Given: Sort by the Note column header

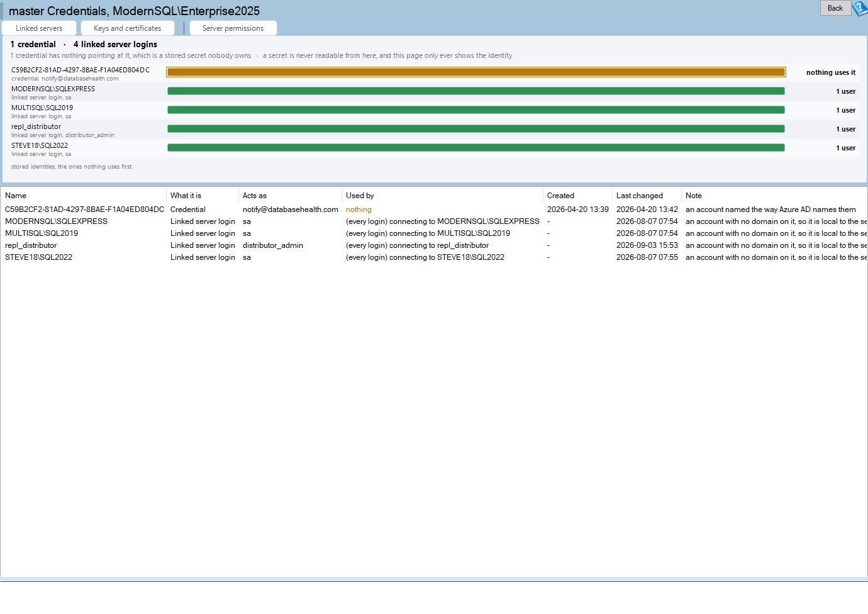Looking at the screenshot, I should click(x=694, y=196).
